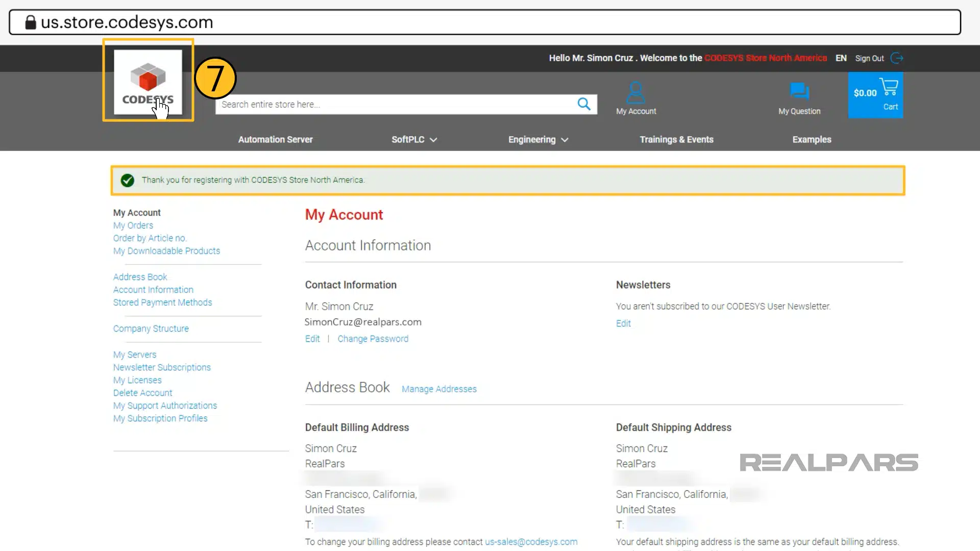Image resolution: width=980 pixels, height=551 pixels.
Task: Click the green success checkmark icon
Action: click(127, 180)
